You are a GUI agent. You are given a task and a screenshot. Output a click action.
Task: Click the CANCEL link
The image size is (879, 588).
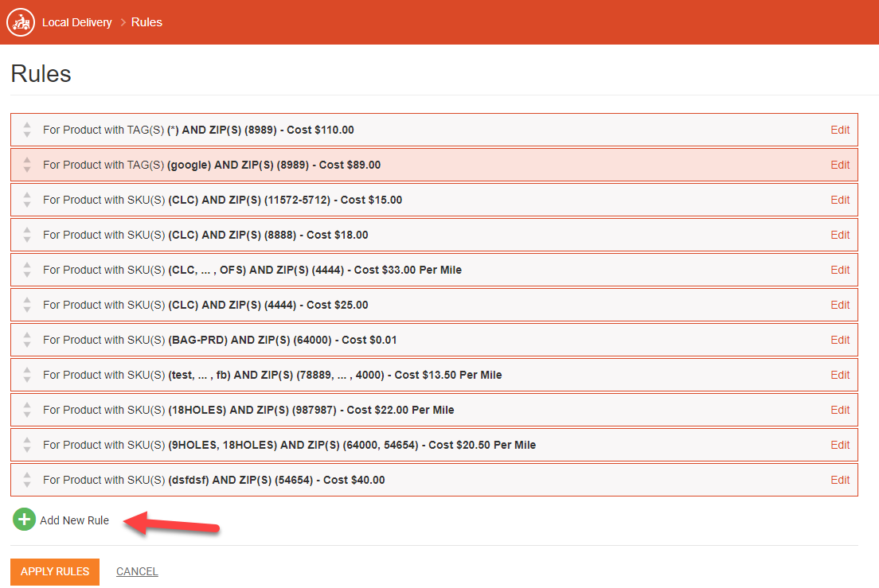tap(137, 572)
